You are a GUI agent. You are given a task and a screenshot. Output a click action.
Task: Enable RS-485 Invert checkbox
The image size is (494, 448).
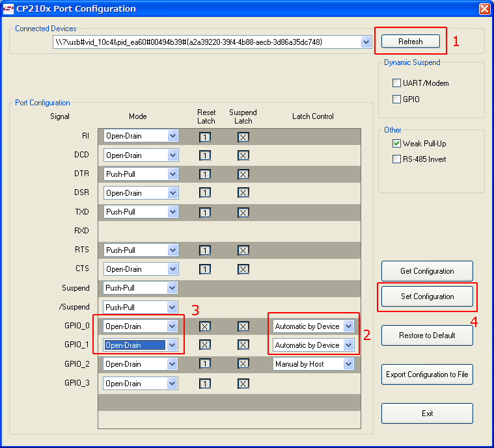coord(396,159)
